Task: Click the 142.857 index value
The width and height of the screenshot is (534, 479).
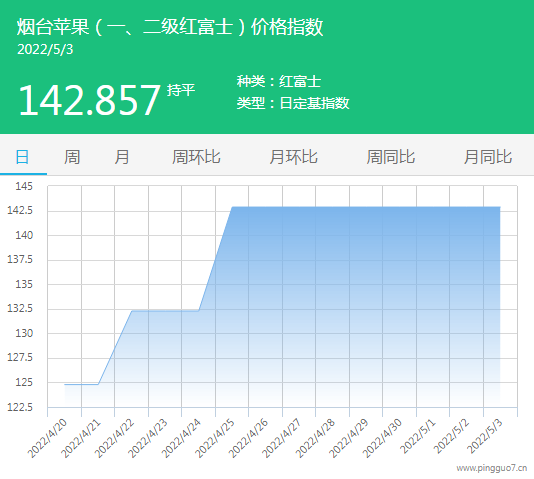Action: click(x=89, y=100)
